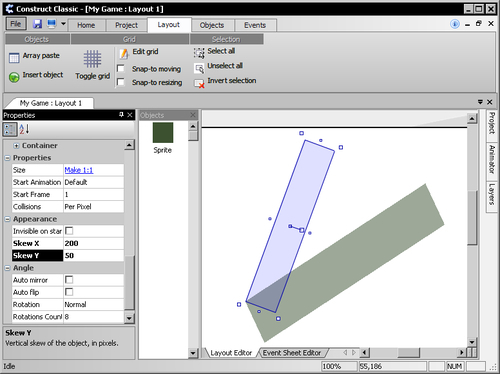Image resolution: width=500 pixels, height=374 pixels.
Task: Open the File menu button
Action: pyautogui.click(x=15, y=24)
